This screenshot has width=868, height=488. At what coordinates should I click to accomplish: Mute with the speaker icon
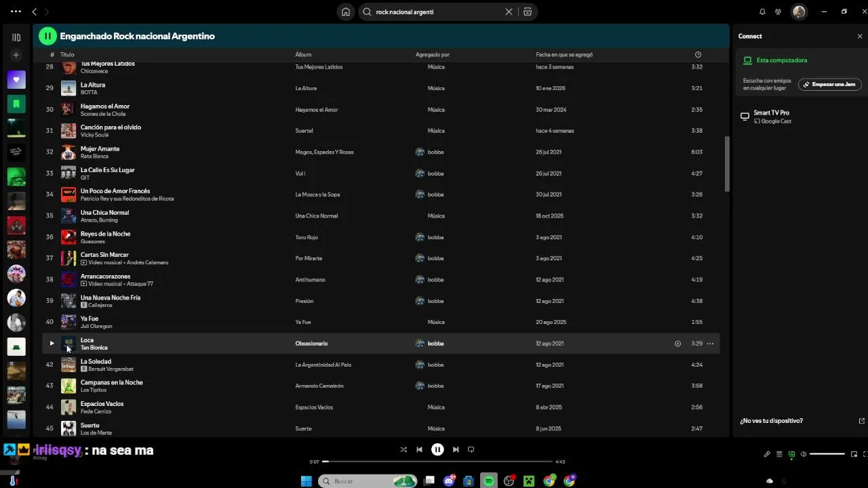pos(803,454)
